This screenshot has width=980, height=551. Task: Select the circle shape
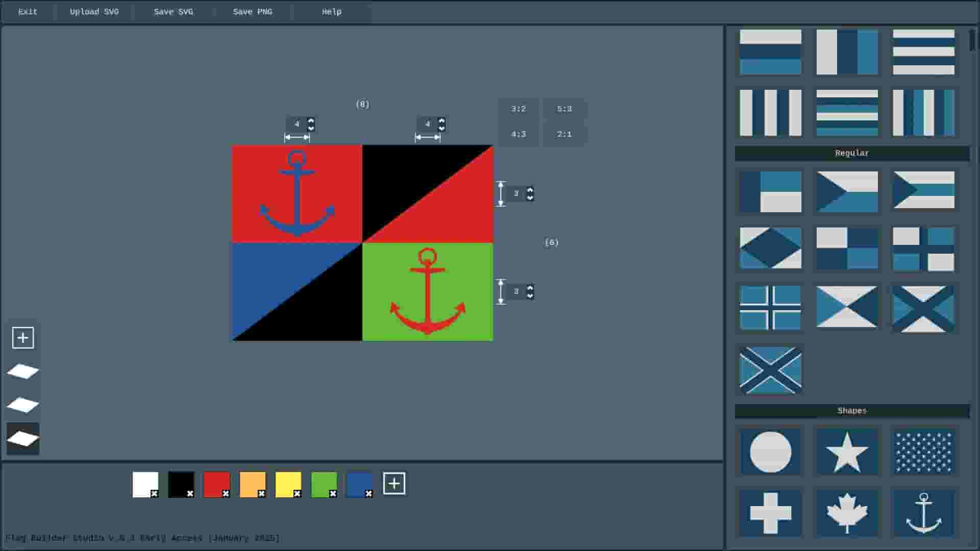[770, 451]
